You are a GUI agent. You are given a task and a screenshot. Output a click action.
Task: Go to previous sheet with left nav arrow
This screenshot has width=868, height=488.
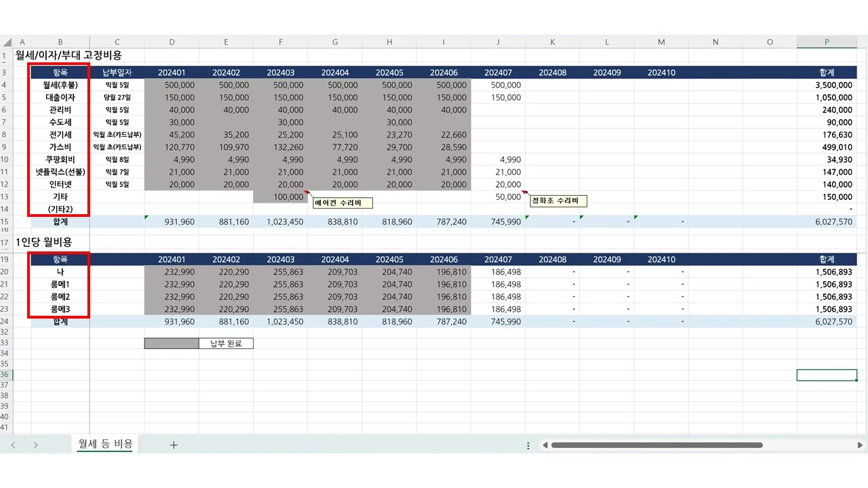click(14, 445)
